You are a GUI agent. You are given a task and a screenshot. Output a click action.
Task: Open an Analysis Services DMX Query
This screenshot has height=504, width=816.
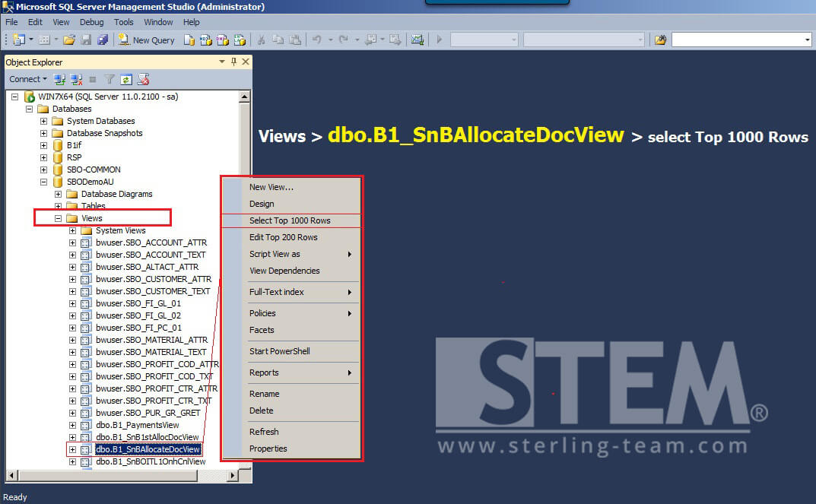point(223,40)
